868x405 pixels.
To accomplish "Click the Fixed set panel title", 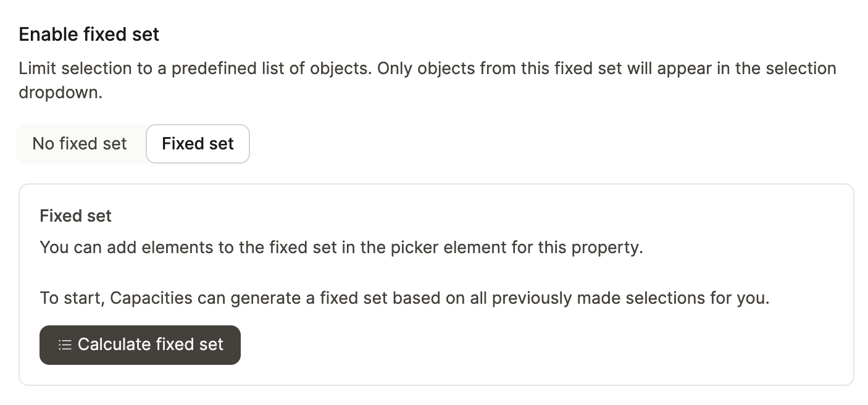I will (75, 215).
